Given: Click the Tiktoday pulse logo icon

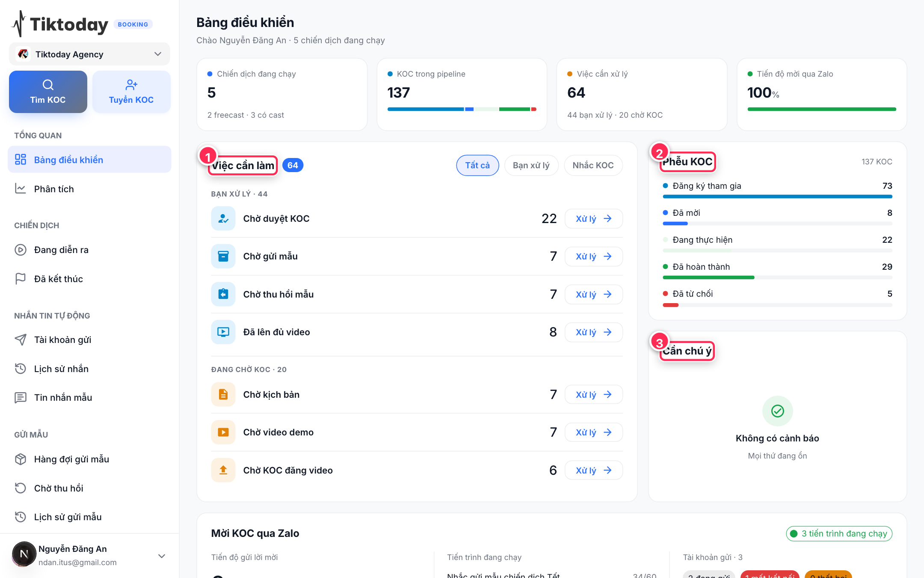Looking at the screenshot, I should (18, 24).
